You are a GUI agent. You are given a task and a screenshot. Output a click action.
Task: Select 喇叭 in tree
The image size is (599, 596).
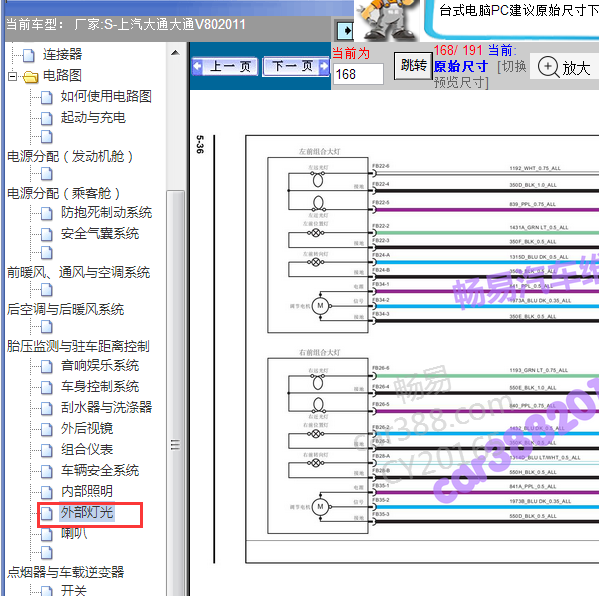(74, 533)
